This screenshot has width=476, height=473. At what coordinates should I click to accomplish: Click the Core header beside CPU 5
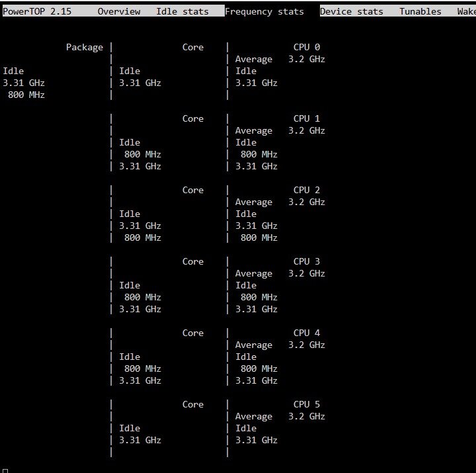click(x=193, y=404)
